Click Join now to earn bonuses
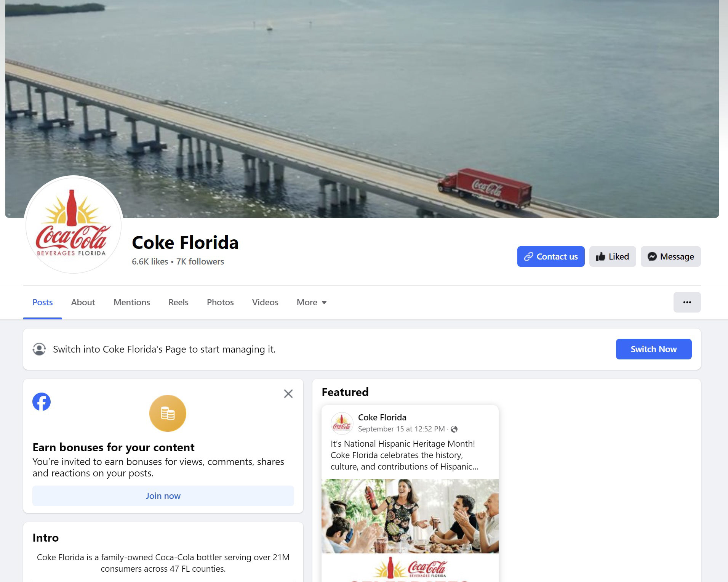728x582 pixels. coord(163,496)
